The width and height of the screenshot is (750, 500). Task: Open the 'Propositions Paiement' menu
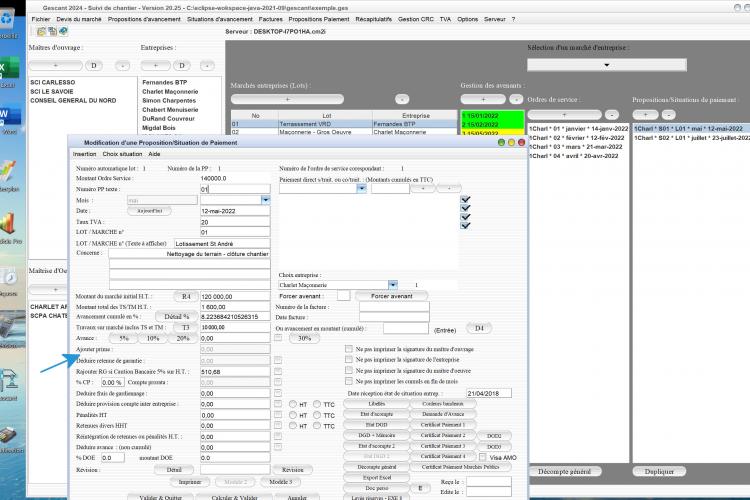tap(319, 19)
